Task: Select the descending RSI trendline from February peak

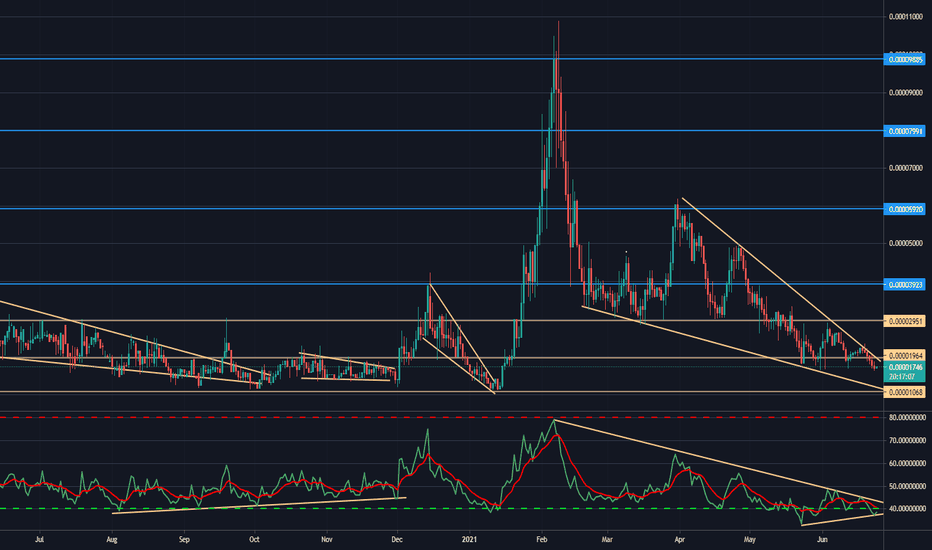Action: (718, 461)
